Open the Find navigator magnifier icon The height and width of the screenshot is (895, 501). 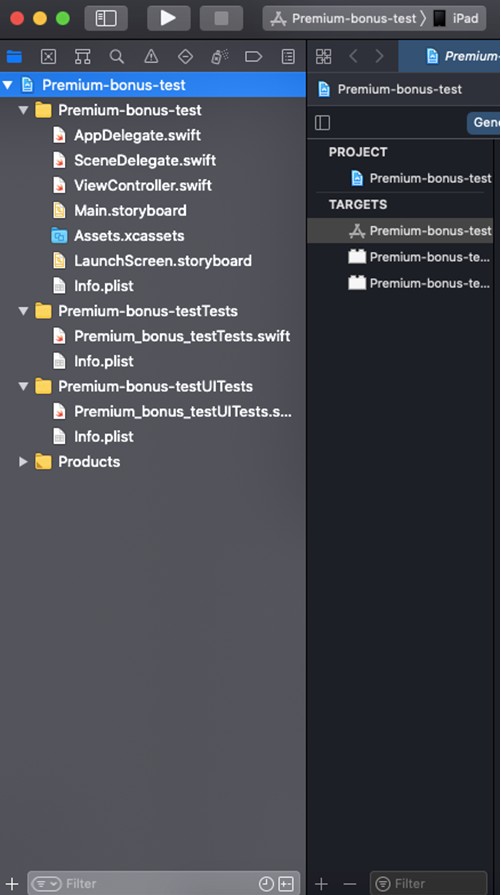pyautogui.click(x=117, y=56)
